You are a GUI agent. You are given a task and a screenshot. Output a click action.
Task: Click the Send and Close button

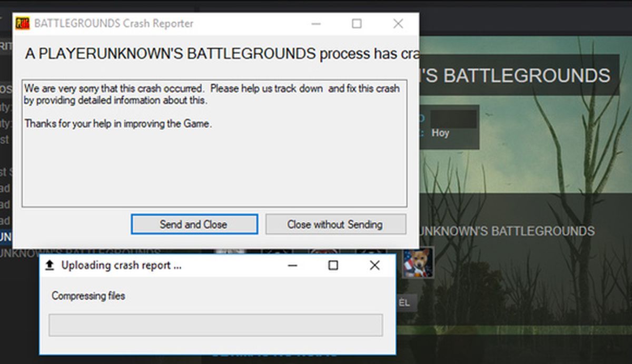pyautogui.click(x=194, y=224)
